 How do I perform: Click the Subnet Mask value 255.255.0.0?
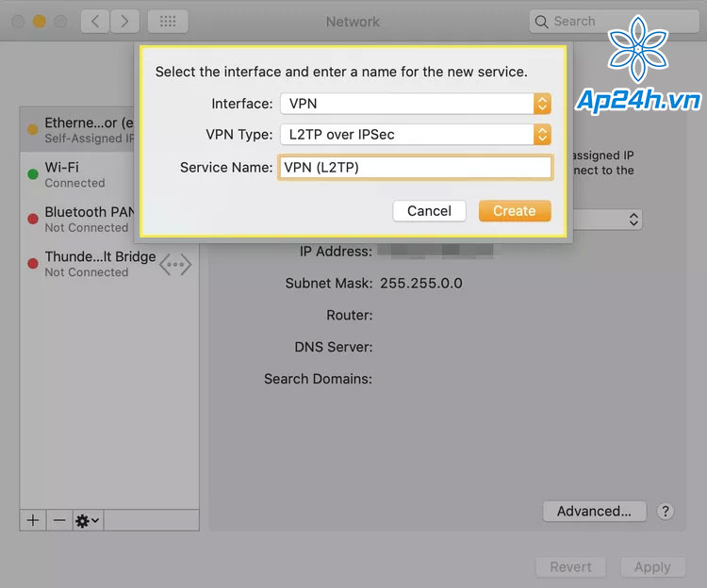pos(421,284)
